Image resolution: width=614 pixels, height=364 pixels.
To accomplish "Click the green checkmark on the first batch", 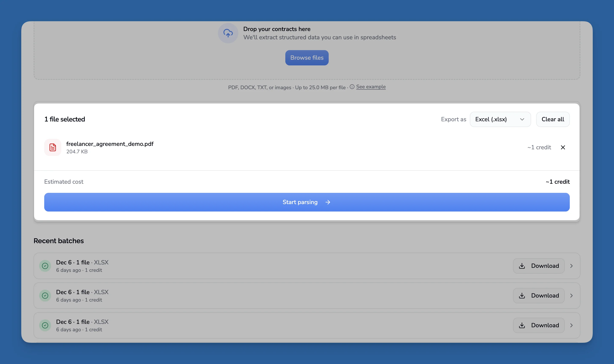I will click(x=45, y=266).
